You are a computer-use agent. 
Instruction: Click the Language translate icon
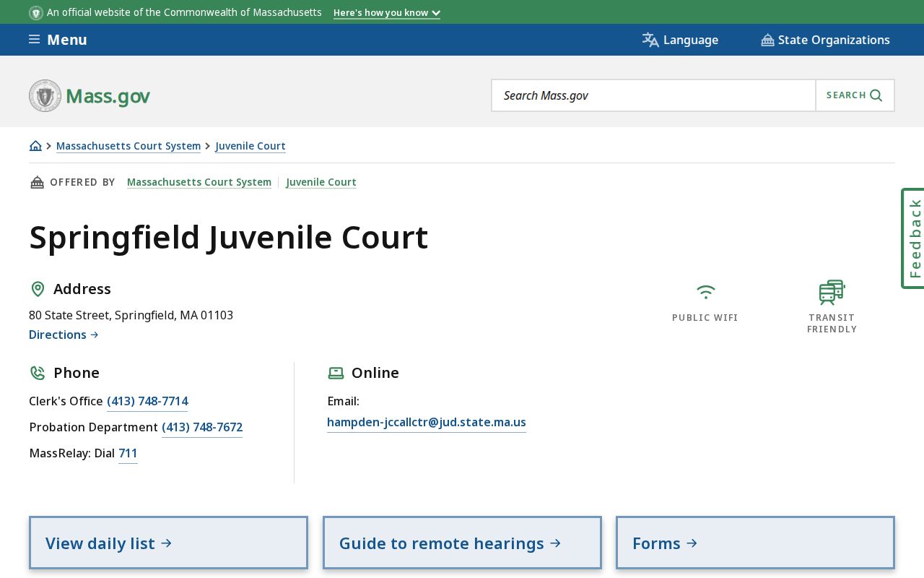pos(650,40)
